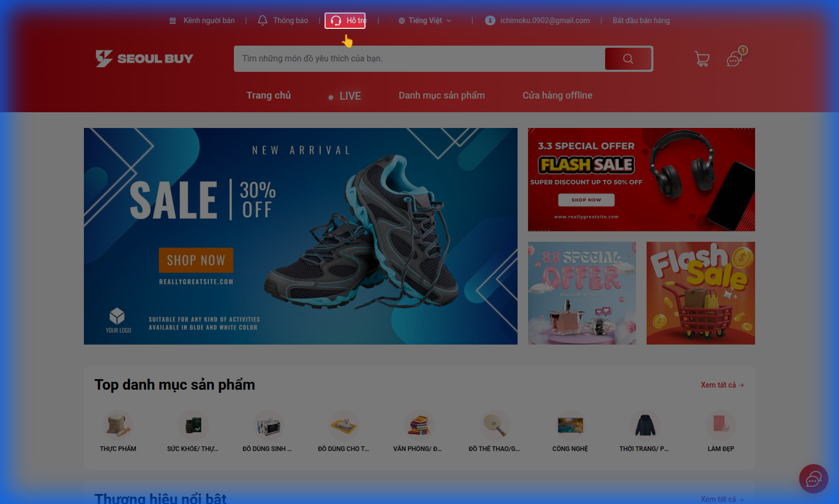The height and width of the screenshot is (504, 839).
Task: Select the Thực phẩm category icon
Action: tap(118, 425)
